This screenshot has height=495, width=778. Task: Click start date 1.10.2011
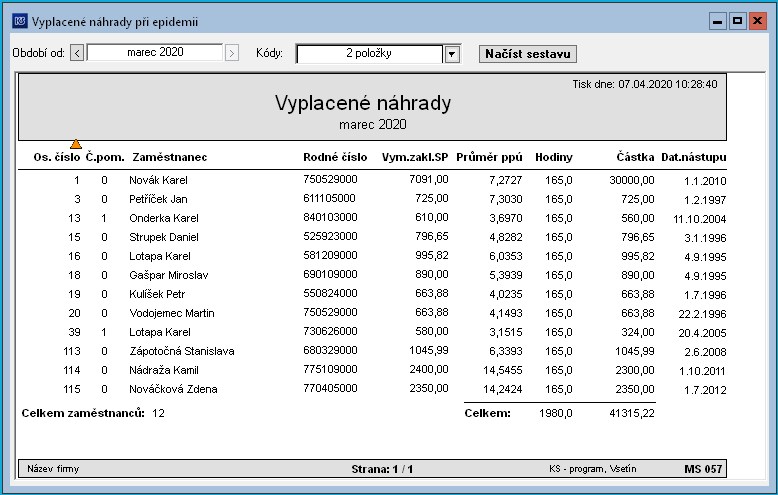coord(702,371)
